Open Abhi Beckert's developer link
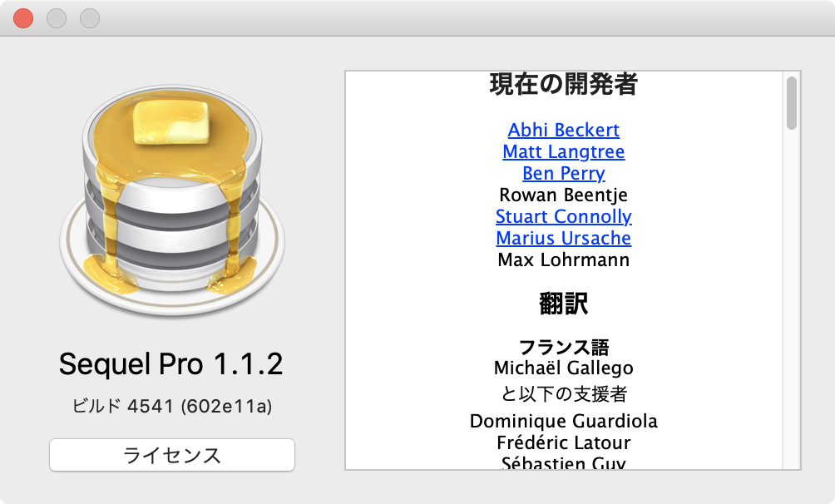 click(564, 130)
